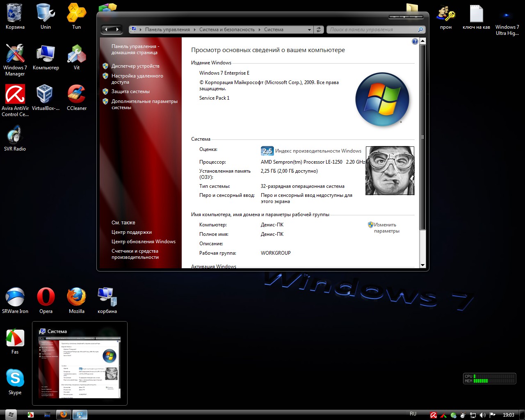The image size is (525, 420).
Task: Open the корбина network shortcut
Action: pos(107,301)
